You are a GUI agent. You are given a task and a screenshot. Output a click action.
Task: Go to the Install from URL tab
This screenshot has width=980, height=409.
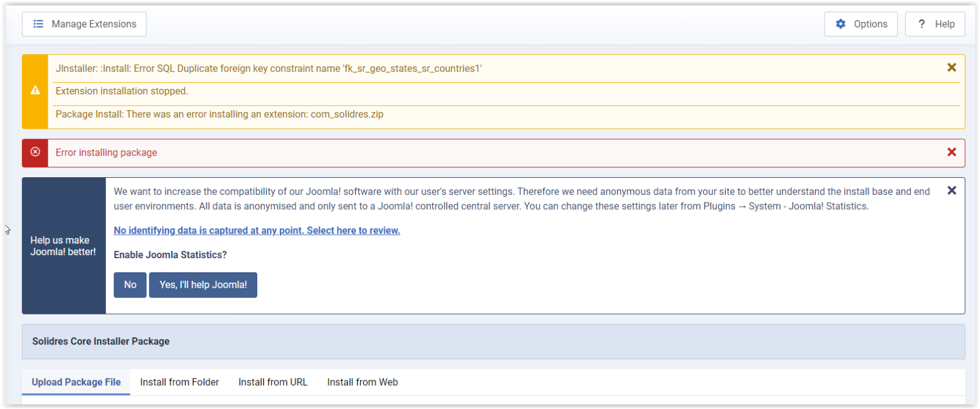point(273,382)
